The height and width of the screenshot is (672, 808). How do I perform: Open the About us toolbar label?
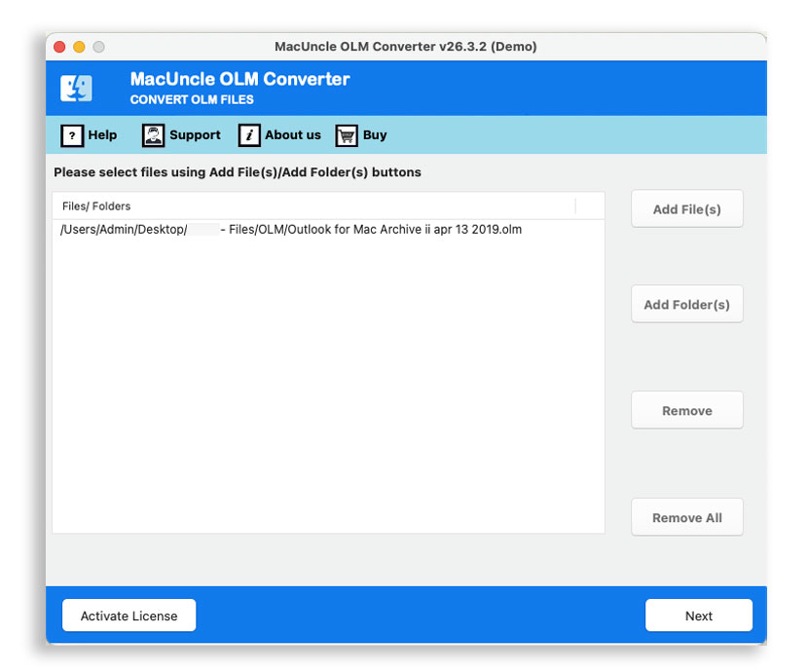pyautogui.click(x=293, y=135)
